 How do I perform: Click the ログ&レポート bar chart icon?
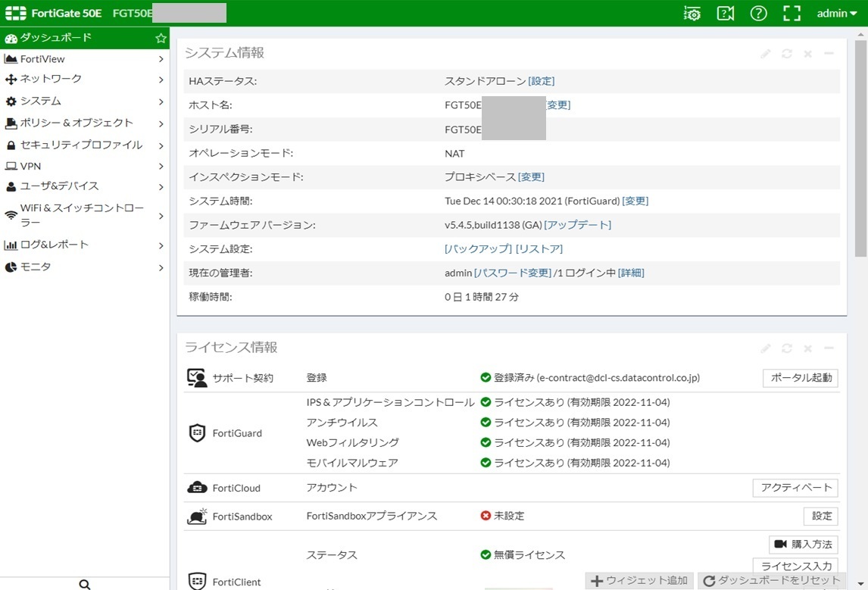click(11, 245)
